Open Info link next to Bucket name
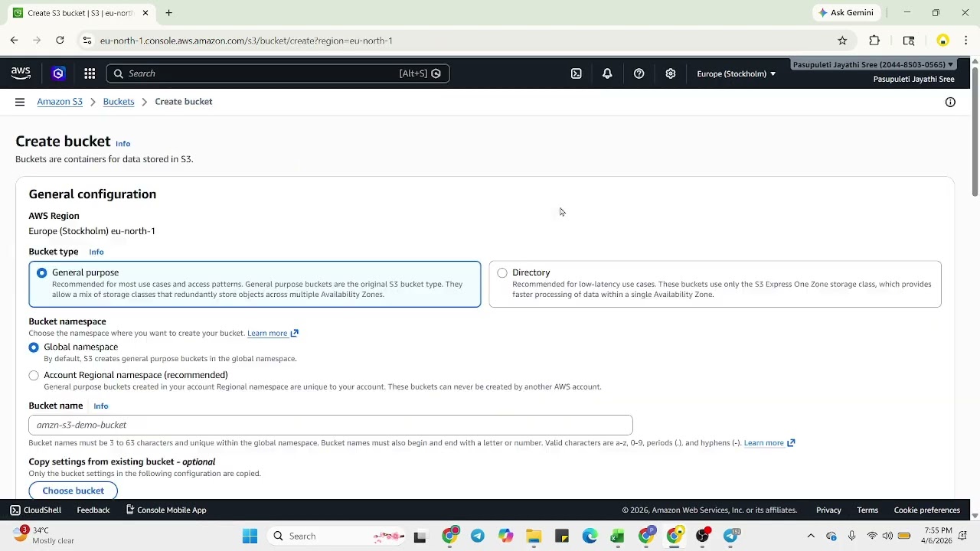Viewport: 980px width, 551px height. pyautogui.click(x=100, y=406)
